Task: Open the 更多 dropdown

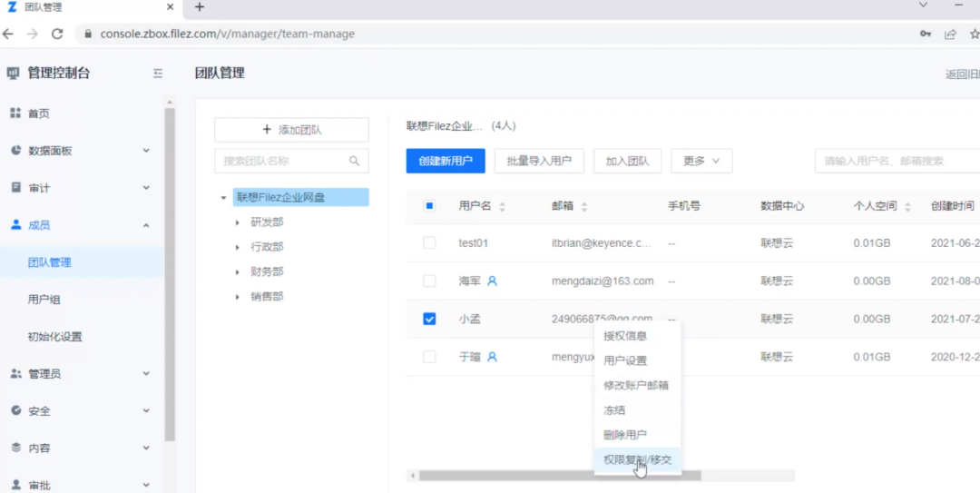Action: click(x=701, y=161)
